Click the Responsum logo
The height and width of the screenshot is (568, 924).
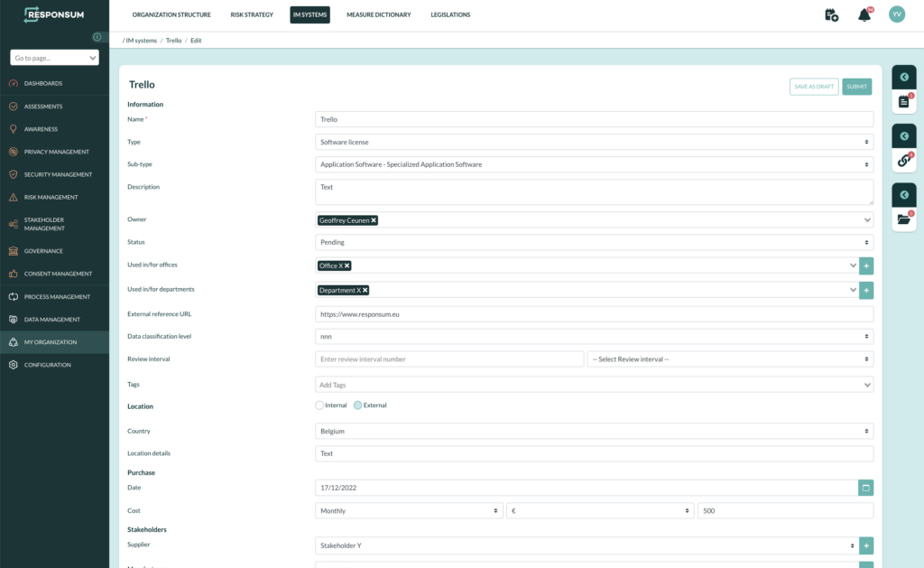[x=53, y=14]
